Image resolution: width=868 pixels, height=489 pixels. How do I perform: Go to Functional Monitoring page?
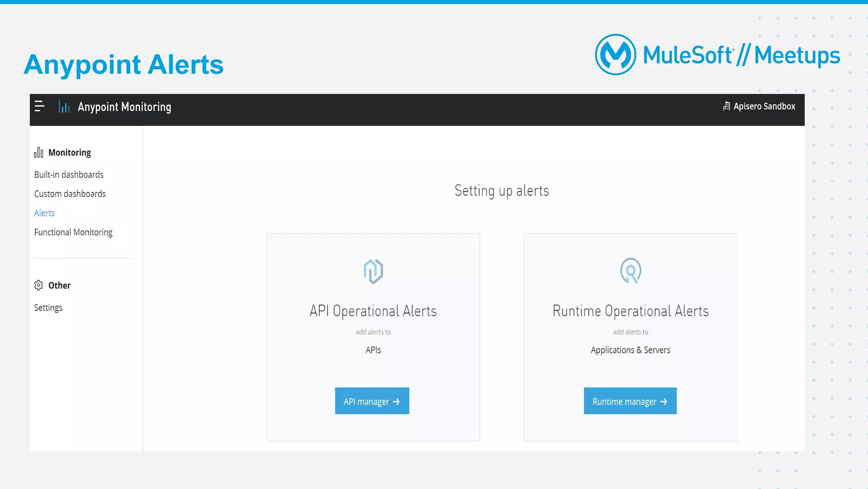point(73,232)
